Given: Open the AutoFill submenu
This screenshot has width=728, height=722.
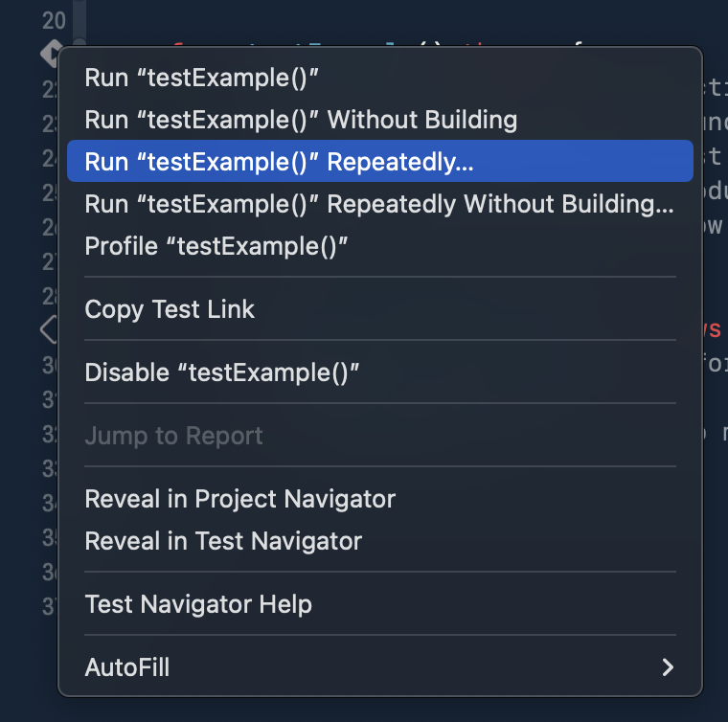Looking at the screenshot, I should [379, 667].
